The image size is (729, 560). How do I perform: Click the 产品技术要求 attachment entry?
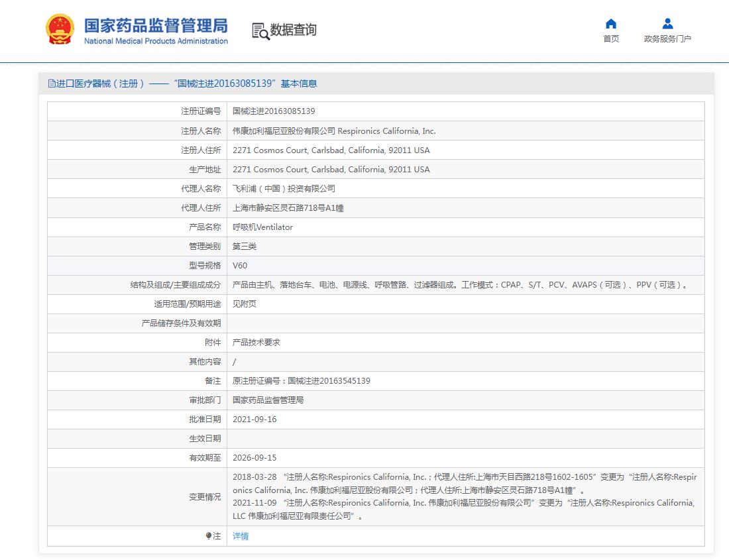[x=256, y=343]
